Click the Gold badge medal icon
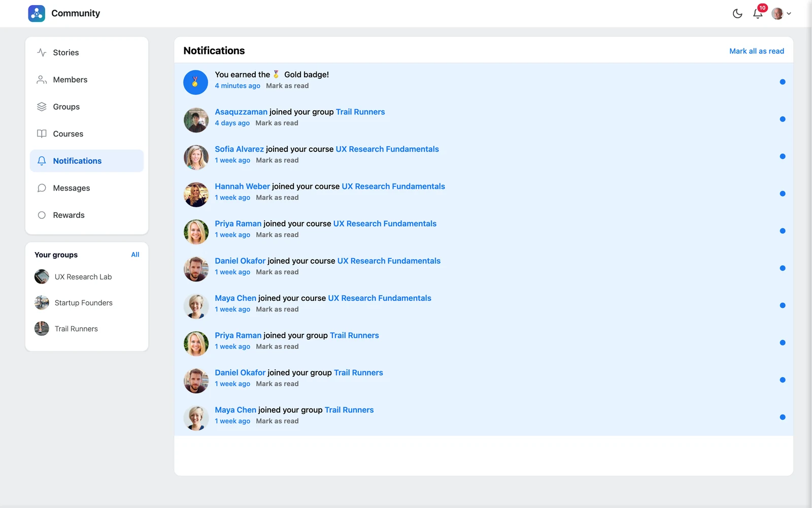 pos(196,82)
